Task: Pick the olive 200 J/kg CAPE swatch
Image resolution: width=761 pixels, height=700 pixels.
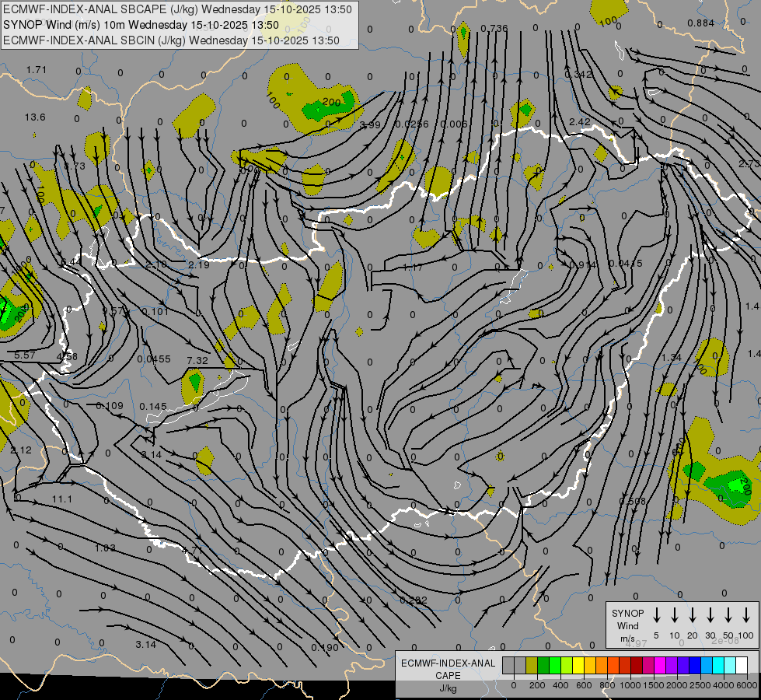Action: (x=532, y=665)
